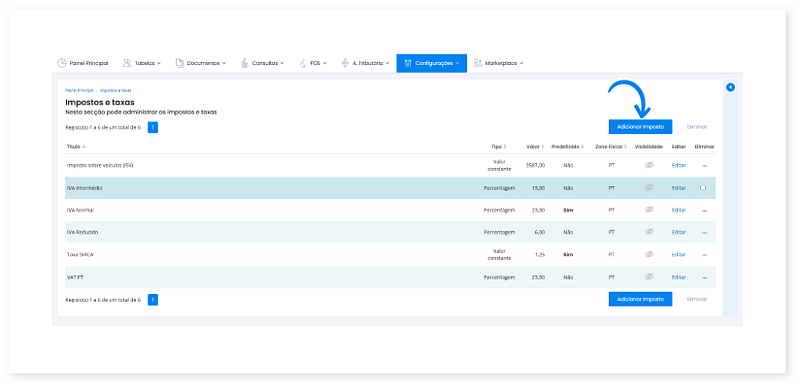The image size is (800, 388).
Task: Expand Tabelas dropdown chevron
Action: pyautogui.click(x=159, y=63)
